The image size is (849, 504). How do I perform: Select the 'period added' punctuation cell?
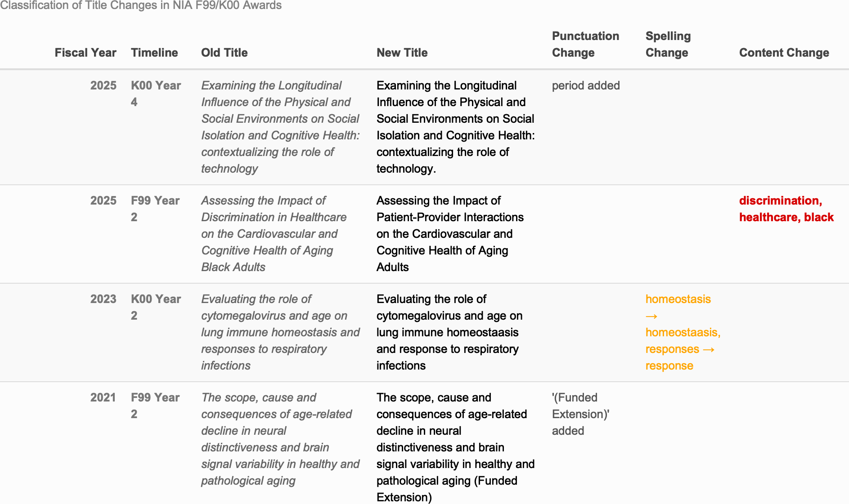point(586,85)
